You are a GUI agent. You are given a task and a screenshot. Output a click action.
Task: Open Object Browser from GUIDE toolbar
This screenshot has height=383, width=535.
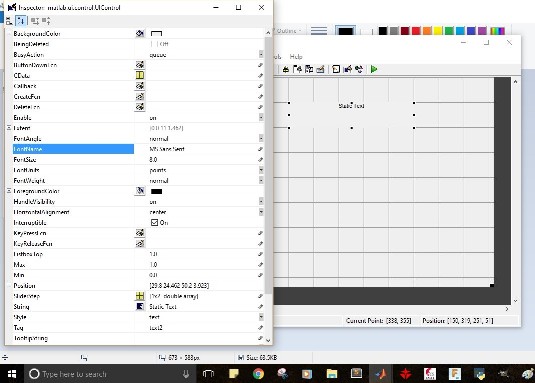[359, 69]
